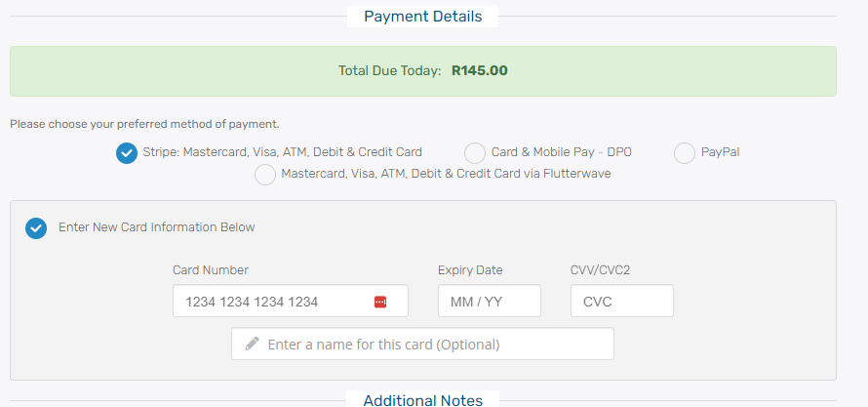The width and height of the screenshot is (868, 407).
Task: Click the PayPal label text
Action: pos(720,152)
